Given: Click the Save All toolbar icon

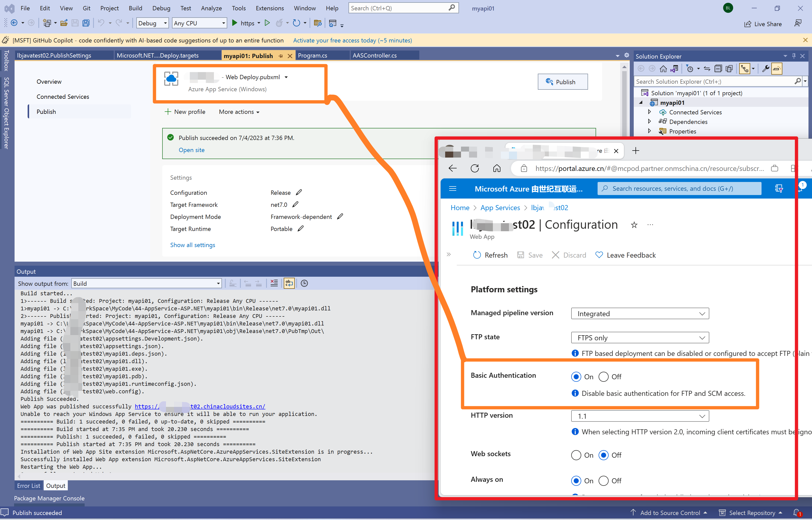Looking at the screenshot, I should (x=86, y=23).
